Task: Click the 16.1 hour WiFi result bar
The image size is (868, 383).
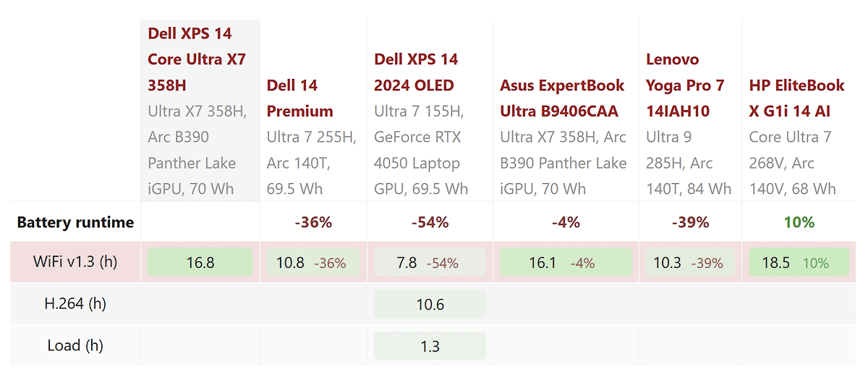Action: point(566,262)
